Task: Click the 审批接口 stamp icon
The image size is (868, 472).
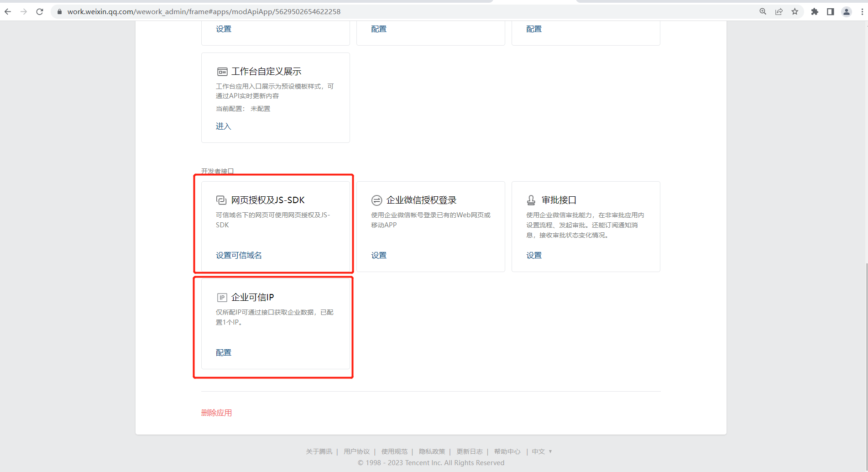Action: tap(531, 200)
